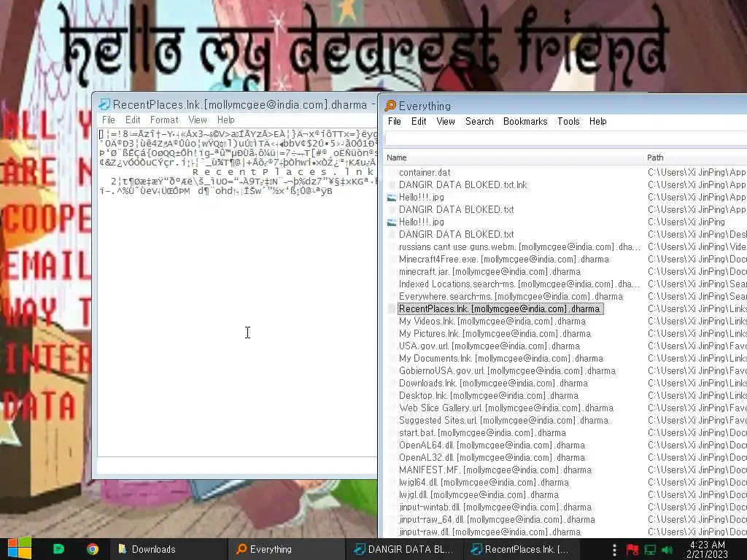Open Notepad's View menu
747x560 pixels.
click(197, 120)
